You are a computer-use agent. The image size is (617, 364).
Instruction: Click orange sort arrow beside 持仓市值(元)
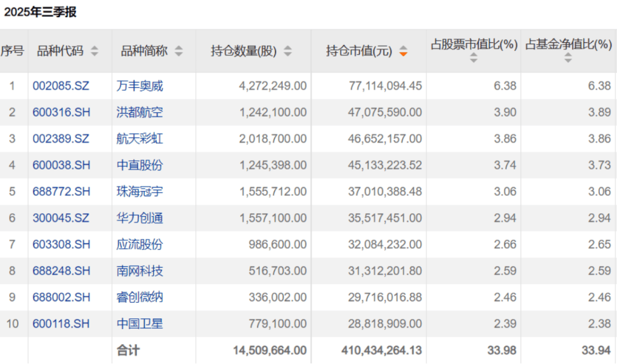403,51
